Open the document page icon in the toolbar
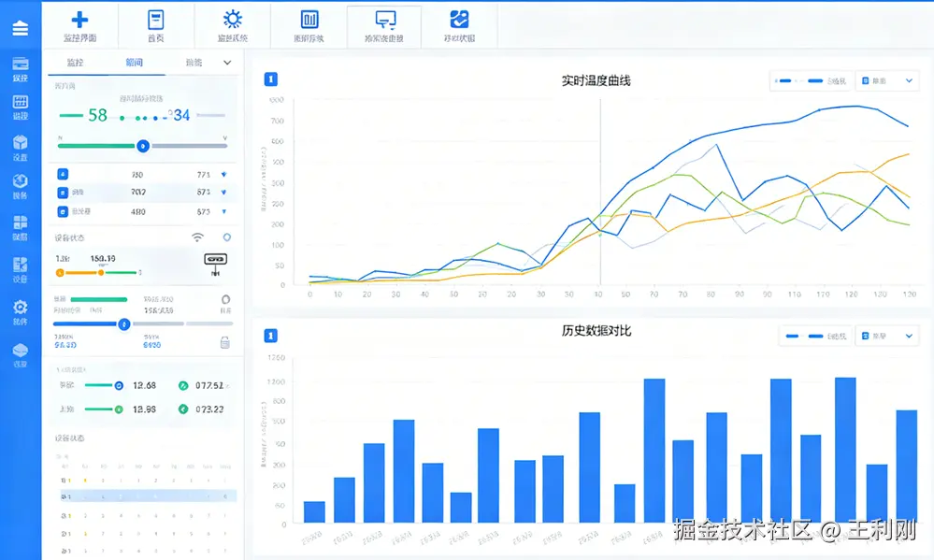The width and height of the screenshot is (934, 560). (x=155, y=20)
